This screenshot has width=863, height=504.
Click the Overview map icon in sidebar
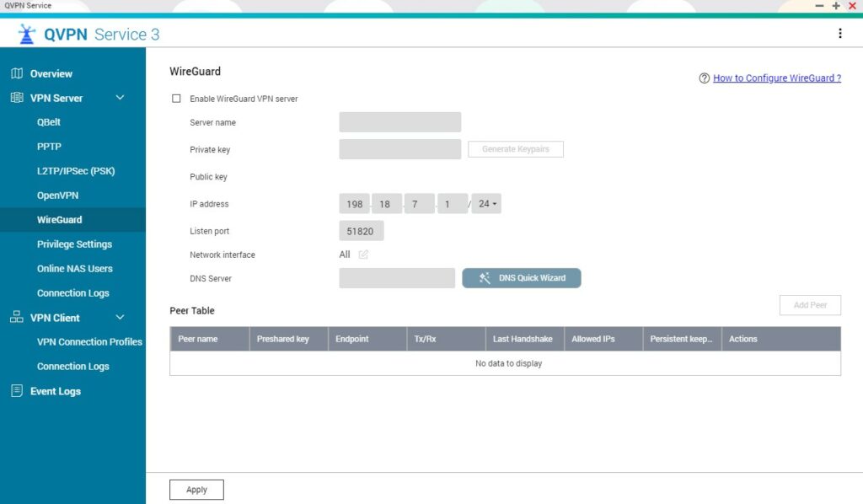[x=17, y=73]
